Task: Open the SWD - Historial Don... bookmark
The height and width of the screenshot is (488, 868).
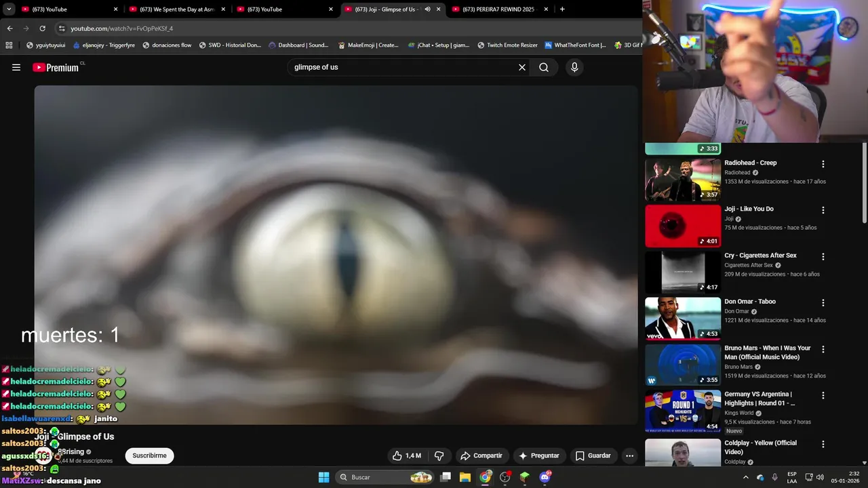Action: point(230,45)
